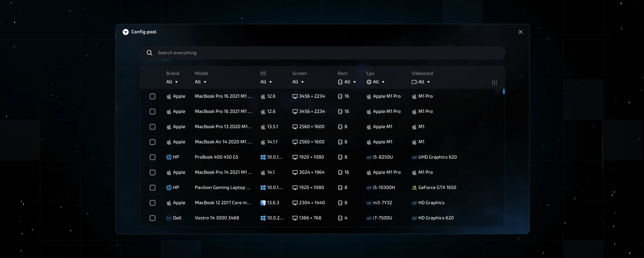Viewport: 644px width, 258px height.
Task: Click Windows icon in ProBook 400 row
Action: click(x=263, y=157)
